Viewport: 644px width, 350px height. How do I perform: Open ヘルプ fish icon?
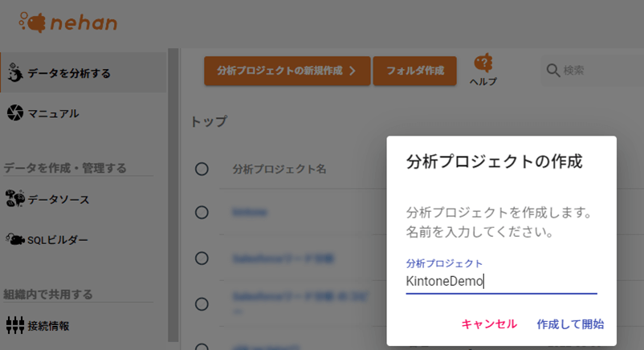tap(483, 63)
